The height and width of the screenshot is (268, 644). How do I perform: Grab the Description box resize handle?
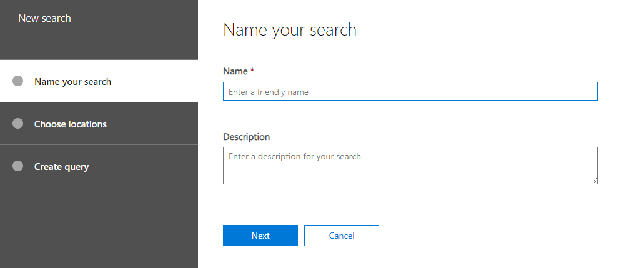point(594,181)
